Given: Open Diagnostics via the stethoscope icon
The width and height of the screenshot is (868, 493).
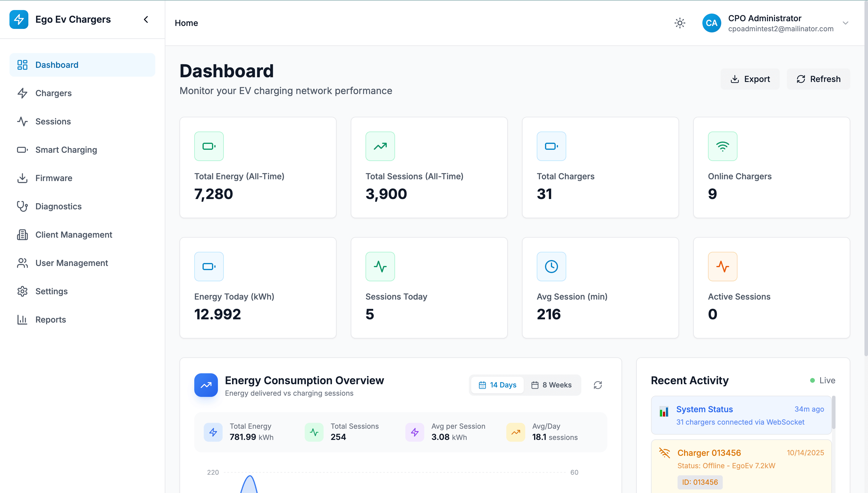Looking at the screenshot, I should tap(22, 206).
